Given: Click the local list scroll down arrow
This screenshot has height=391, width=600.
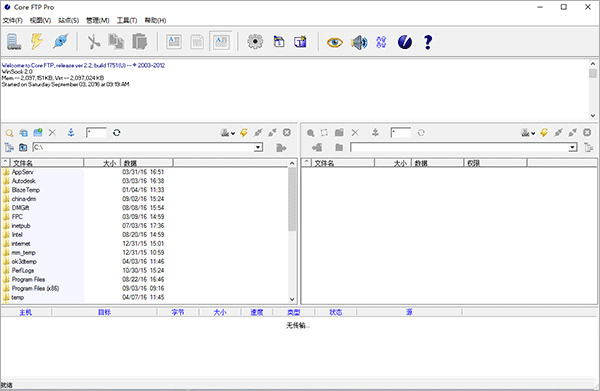Looking at the screenshot, I should point(292,300).
